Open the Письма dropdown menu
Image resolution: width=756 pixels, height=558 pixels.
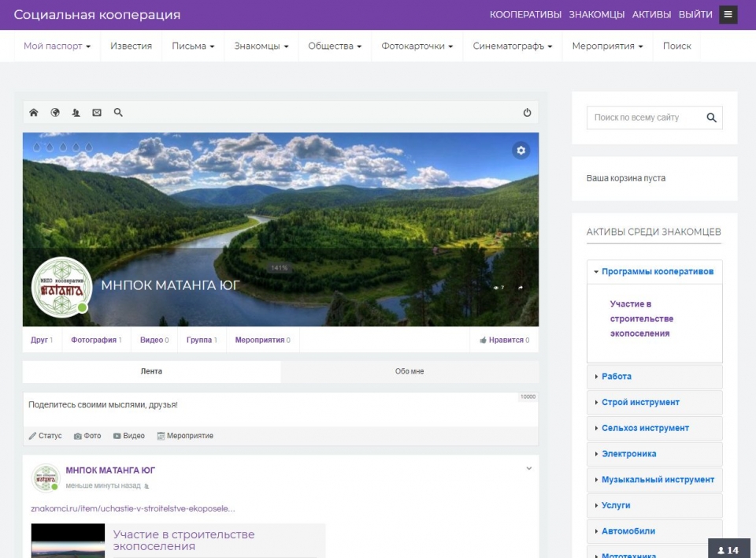point(193,46)
